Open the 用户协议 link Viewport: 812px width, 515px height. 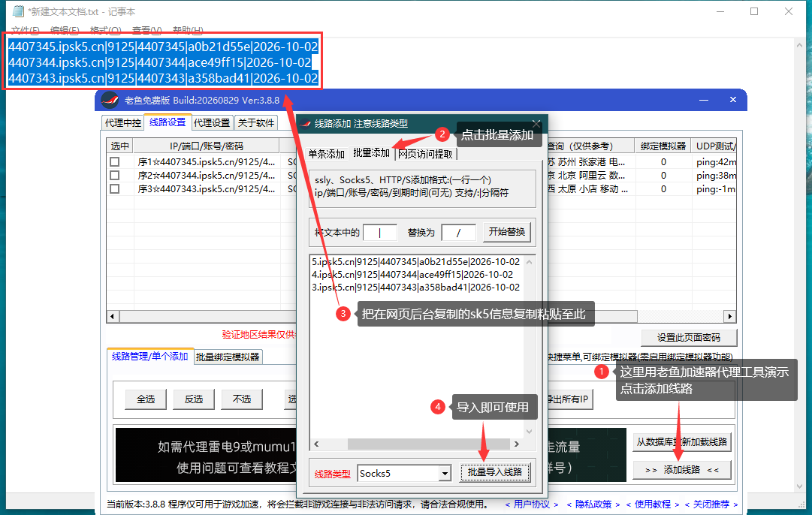[531, 504]
